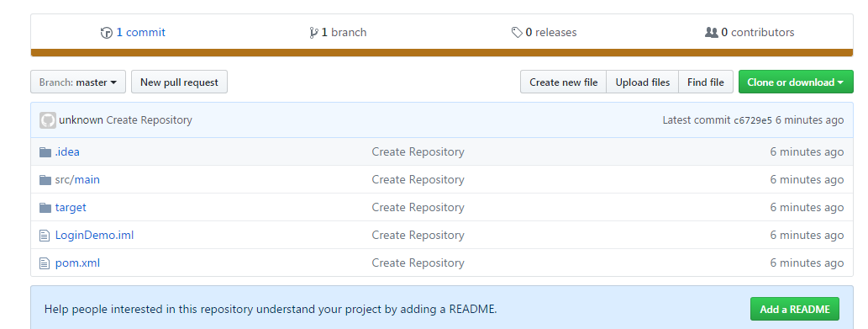
Task: Click the pom.xml file icon
Action: 45,263
